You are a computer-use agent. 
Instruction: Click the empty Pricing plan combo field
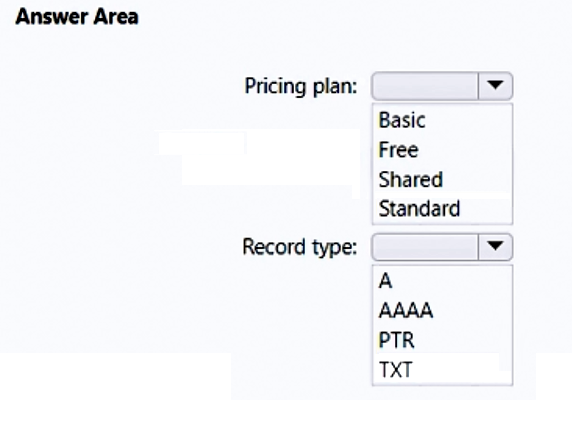pyautogui.click(x=425, y=86)
